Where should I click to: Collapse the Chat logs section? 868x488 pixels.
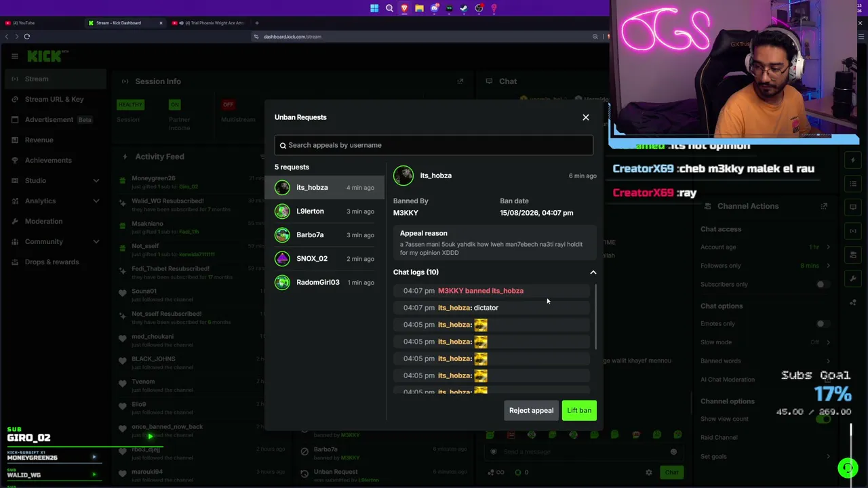coord(593,272)
